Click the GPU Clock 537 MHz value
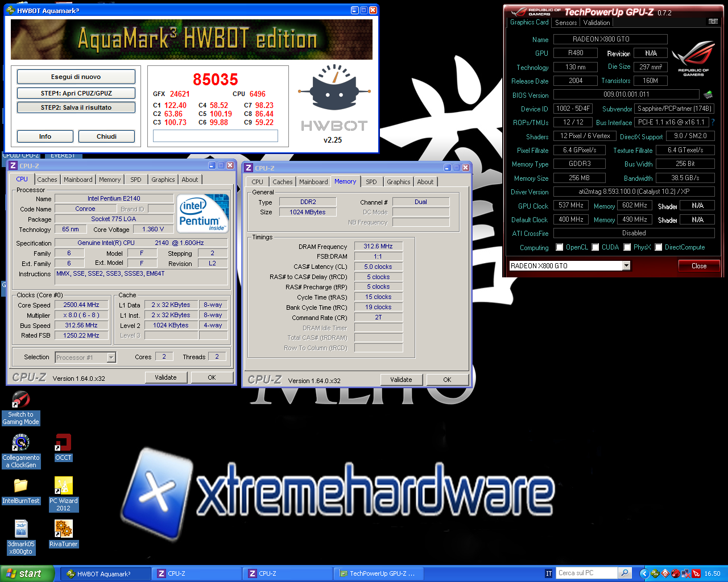The width and height of the screenshot is (728, 582). tap(571, 206)
